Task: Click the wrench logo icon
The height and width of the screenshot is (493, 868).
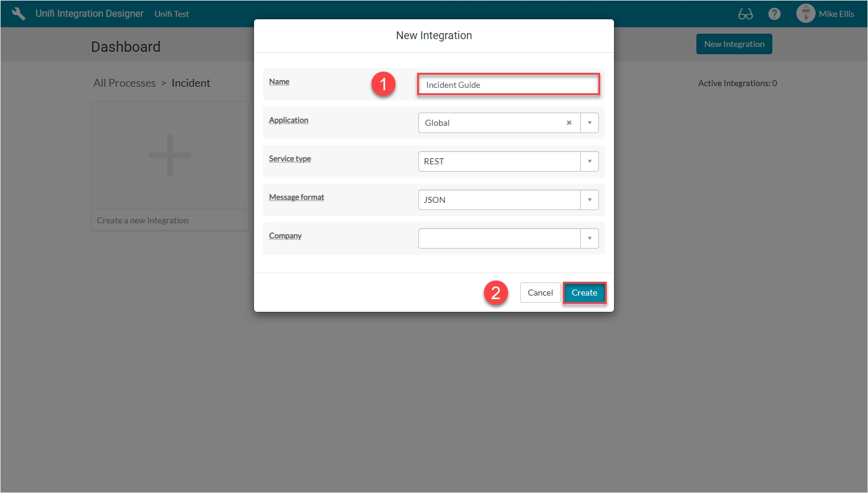Action: 19,14
